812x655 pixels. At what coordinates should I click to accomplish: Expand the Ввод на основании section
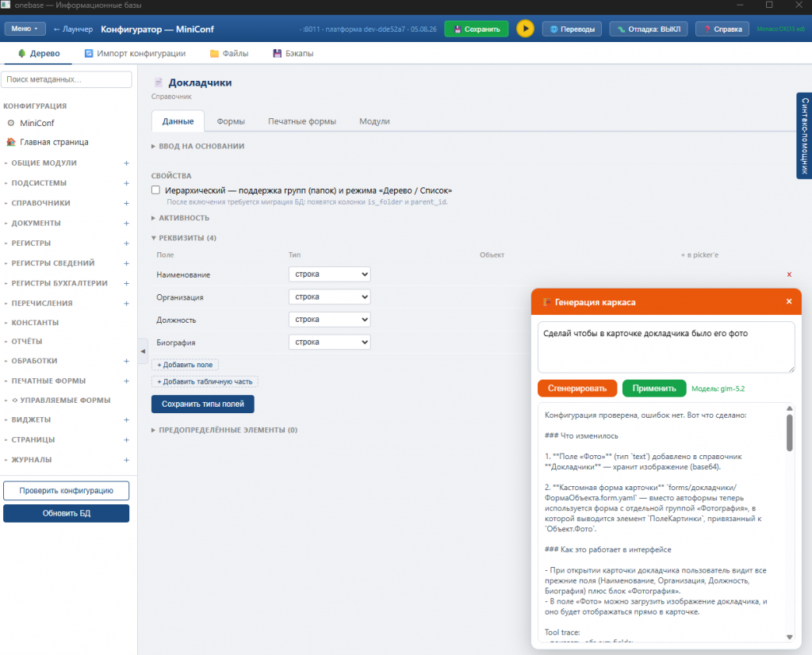coord(197,146)
